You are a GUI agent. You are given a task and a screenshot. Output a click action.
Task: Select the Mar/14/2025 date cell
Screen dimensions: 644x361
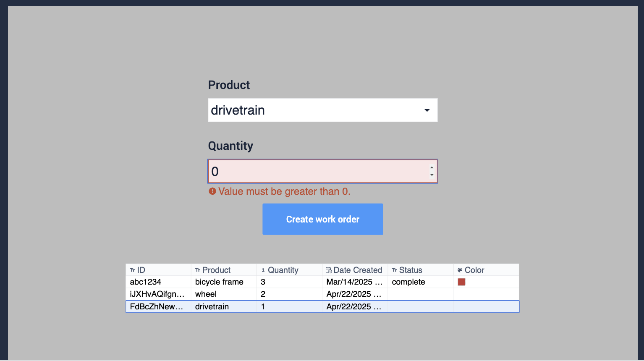tap(355, 282)
